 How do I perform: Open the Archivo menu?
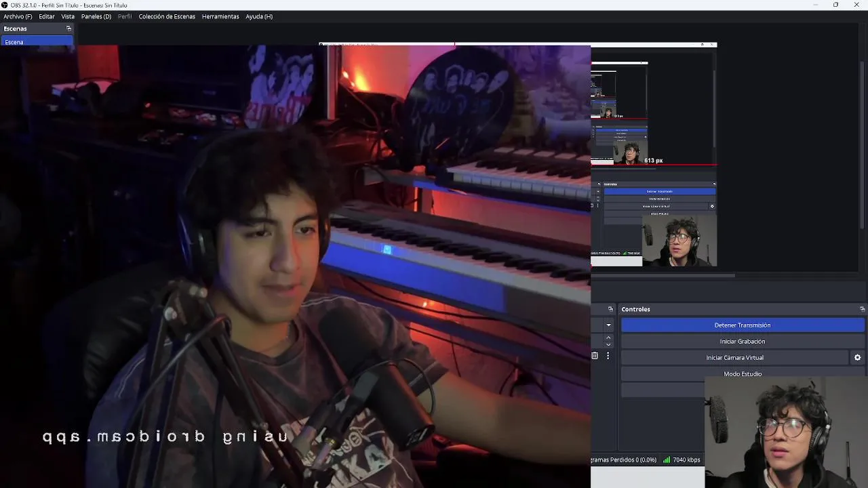point(18,16)
